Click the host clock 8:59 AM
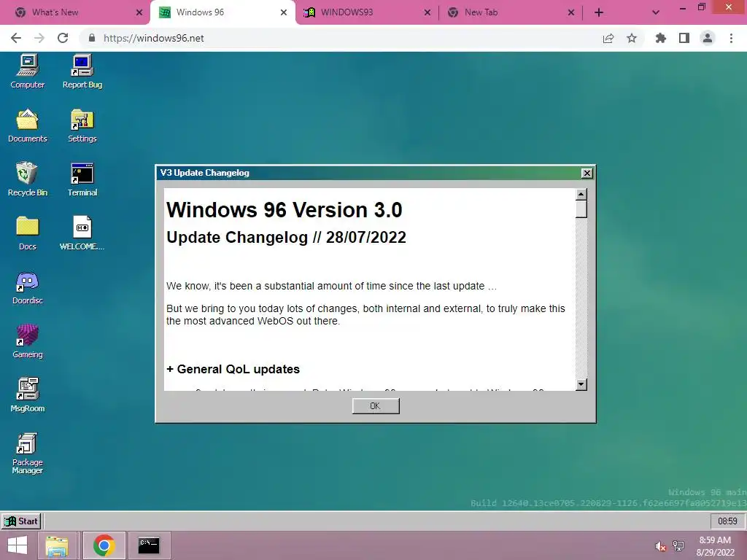The width and height of the screenshot is (747, 560). tap(715, 546)
